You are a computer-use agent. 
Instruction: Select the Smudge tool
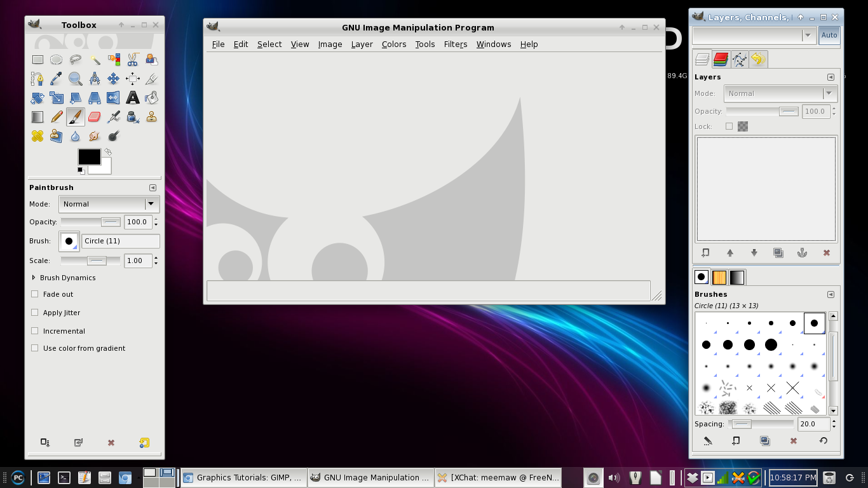click(95, 136)
